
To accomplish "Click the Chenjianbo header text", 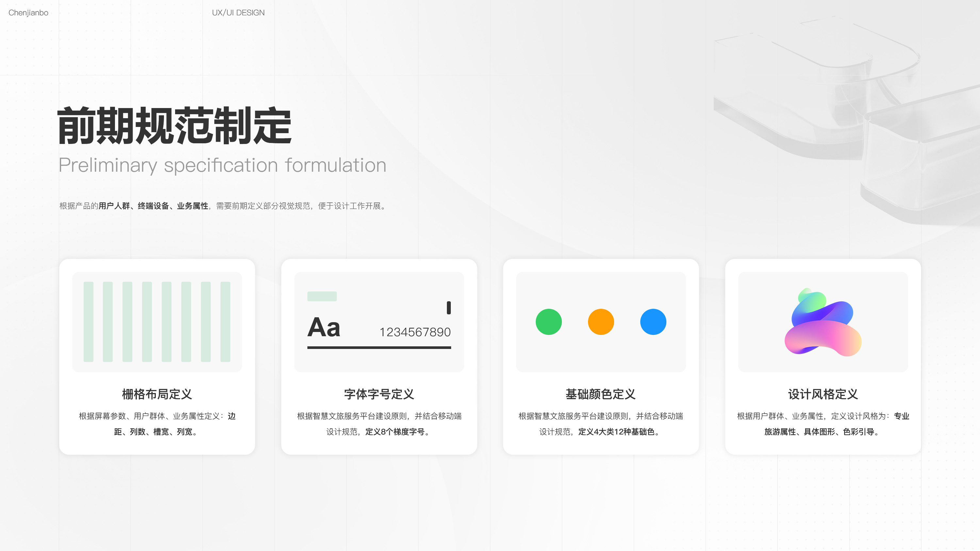I will [28, 12].
